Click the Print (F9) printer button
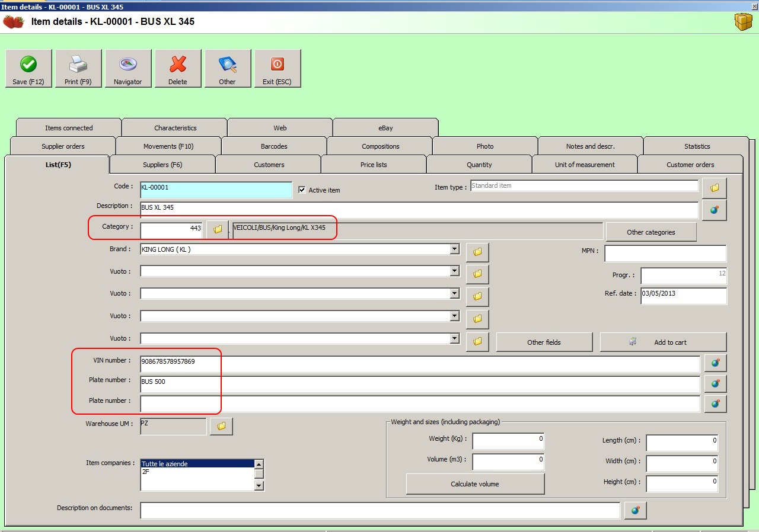The image size is (759, 532). (78, 69)
